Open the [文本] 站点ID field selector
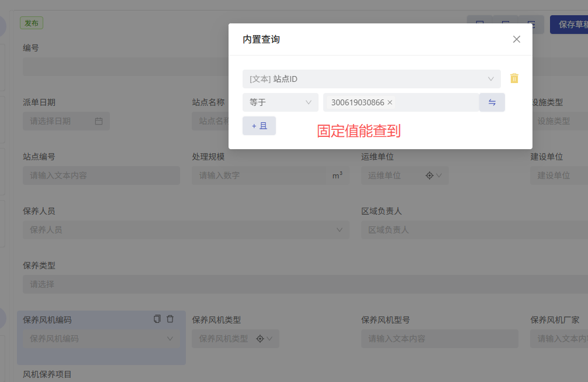The image size is (588, 382). click(x=372, y=78)
